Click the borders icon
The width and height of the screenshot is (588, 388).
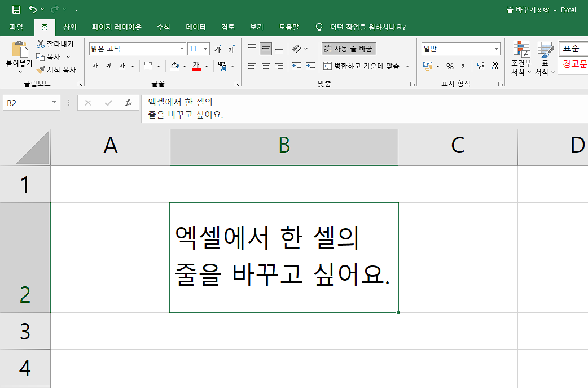(148, 66)
